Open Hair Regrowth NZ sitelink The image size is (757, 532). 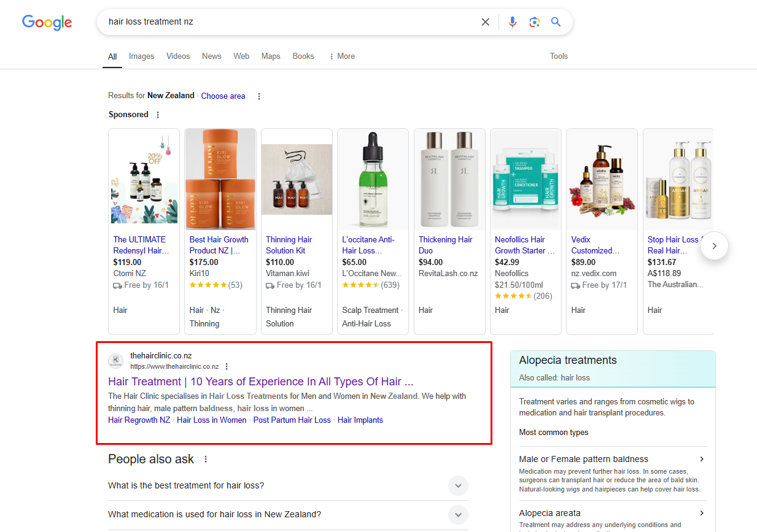click(x=139, y=420)
